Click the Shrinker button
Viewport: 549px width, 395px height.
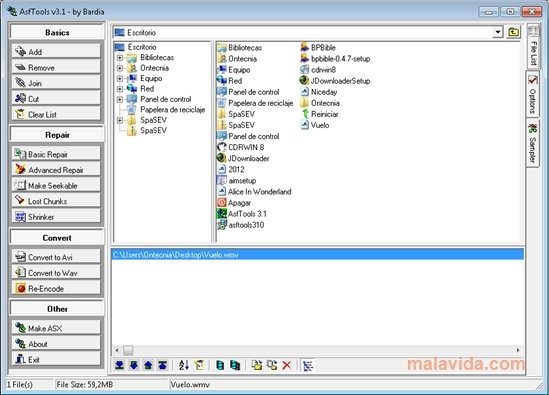tap(56, 217)
